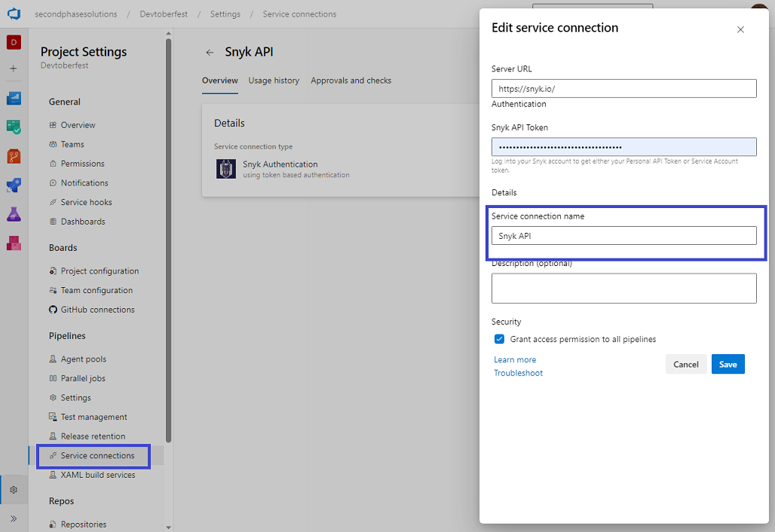
Task: Click the Project Settings sidebar scrollbar thumb
Action: pyautogui.click(x=169, y=240)
